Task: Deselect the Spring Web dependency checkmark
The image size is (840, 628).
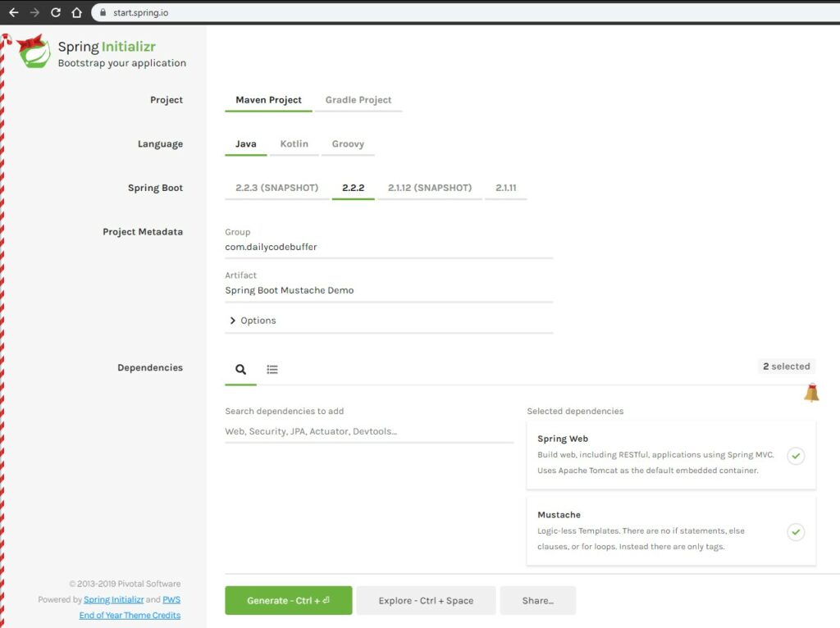Action: click(x=795, y=456)
